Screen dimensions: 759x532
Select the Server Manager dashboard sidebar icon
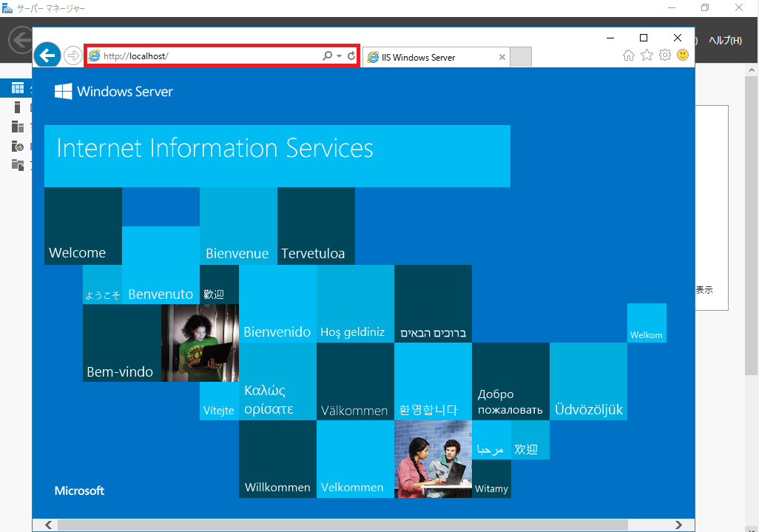(x=18, y=88)
